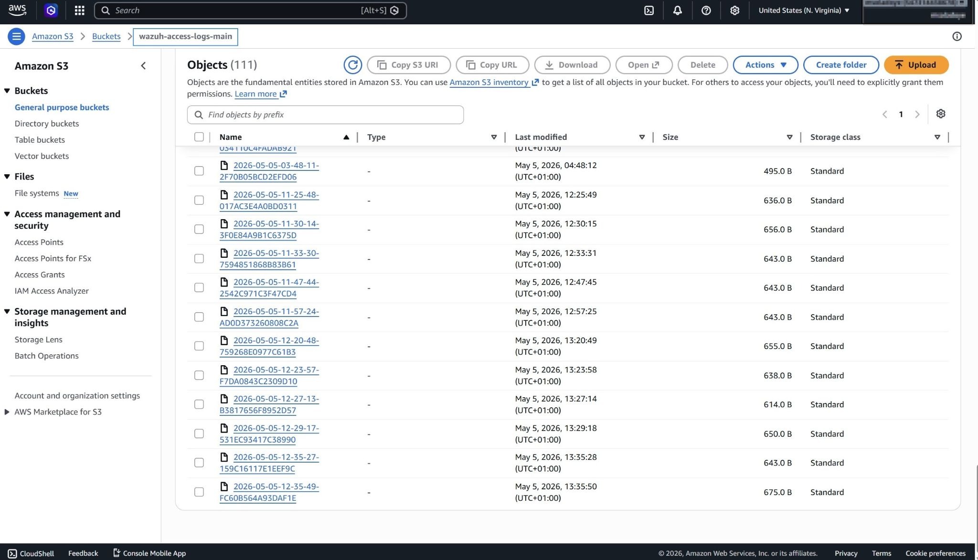This screenshot has height=560, width=978.
Task: Sort by Storage class column
Action: tap(937, 137)
